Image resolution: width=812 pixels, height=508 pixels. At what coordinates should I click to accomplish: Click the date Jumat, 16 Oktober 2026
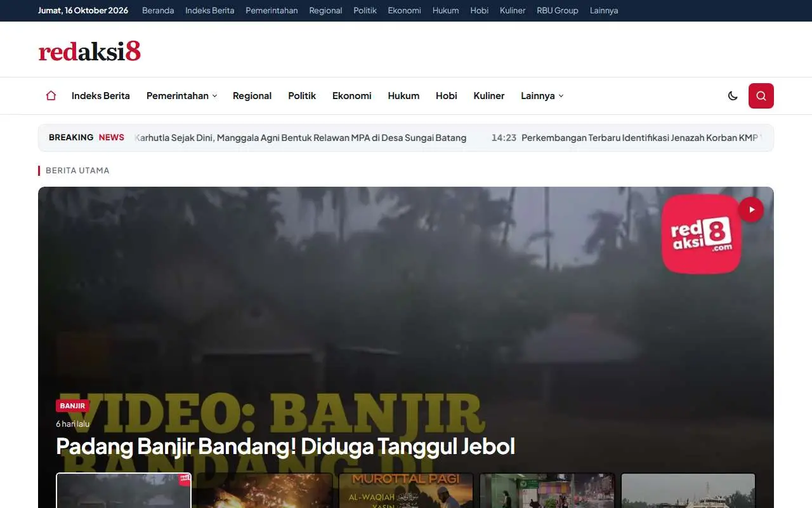click(83, 11)
